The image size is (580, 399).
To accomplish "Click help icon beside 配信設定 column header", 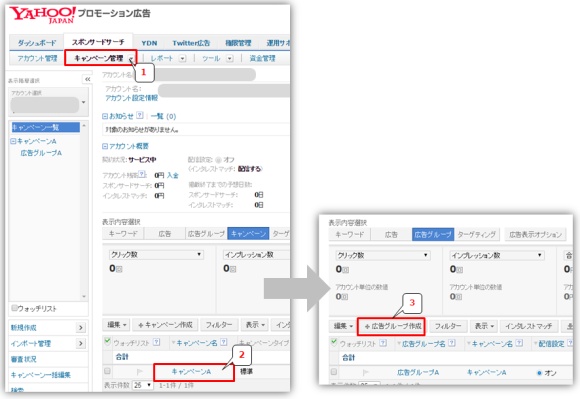I will pos(569,343).
